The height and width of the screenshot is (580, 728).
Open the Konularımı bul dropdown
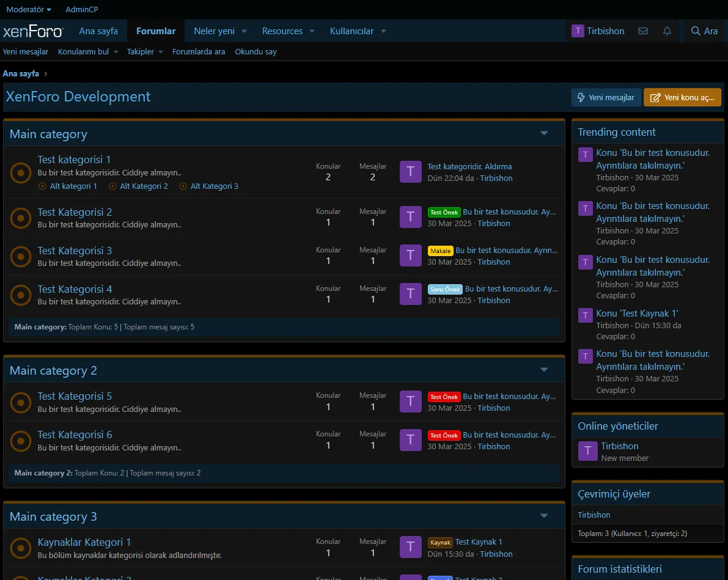tap(117, 52)
